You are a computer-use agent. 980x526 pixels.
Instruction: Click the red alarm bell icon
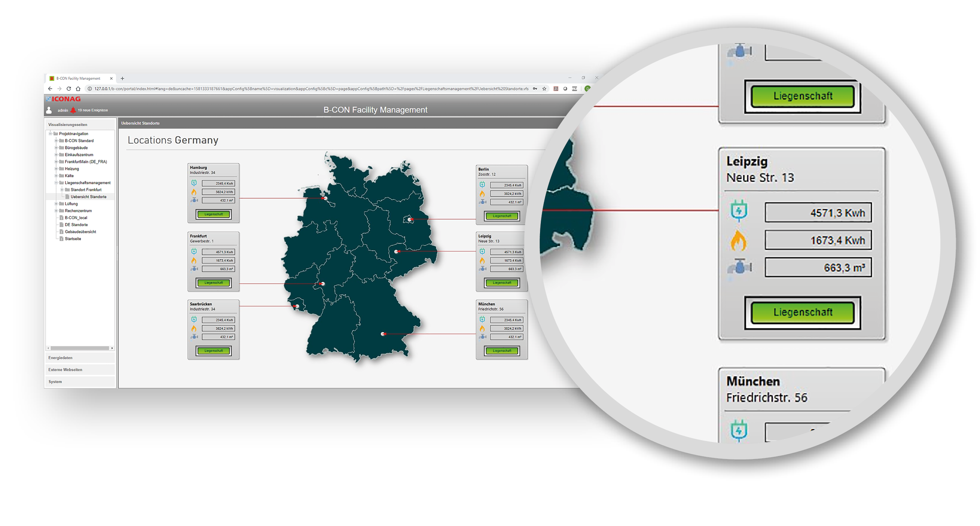click(73, 110)
